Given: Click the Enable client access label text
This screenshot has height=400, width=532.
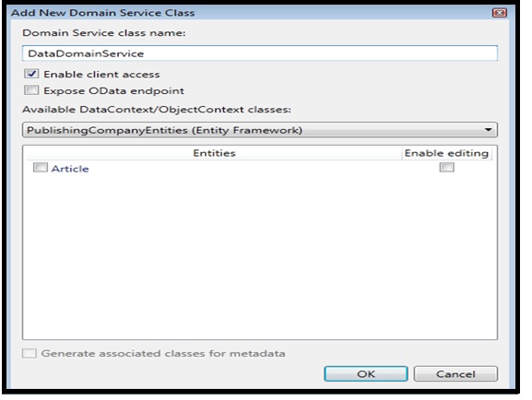Looking at the screenshot, I should [101, 75].
